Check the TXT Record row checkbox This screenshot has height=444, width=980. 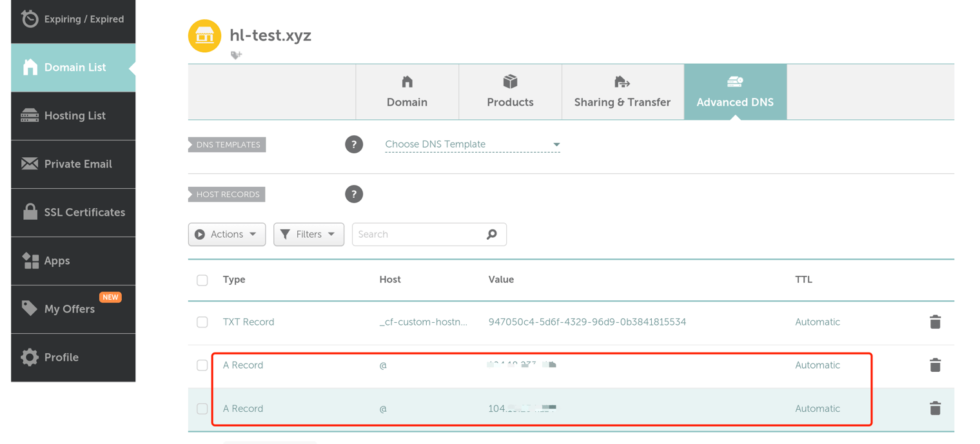pyautogui.click(x=202, y=322)
